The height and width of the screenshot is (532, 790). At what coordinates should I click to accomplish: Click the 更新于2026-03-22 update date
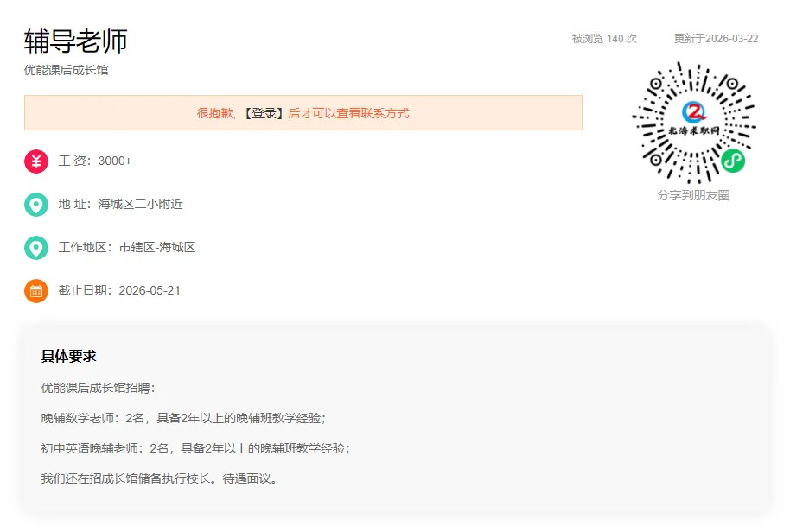(x=716, y=39)
